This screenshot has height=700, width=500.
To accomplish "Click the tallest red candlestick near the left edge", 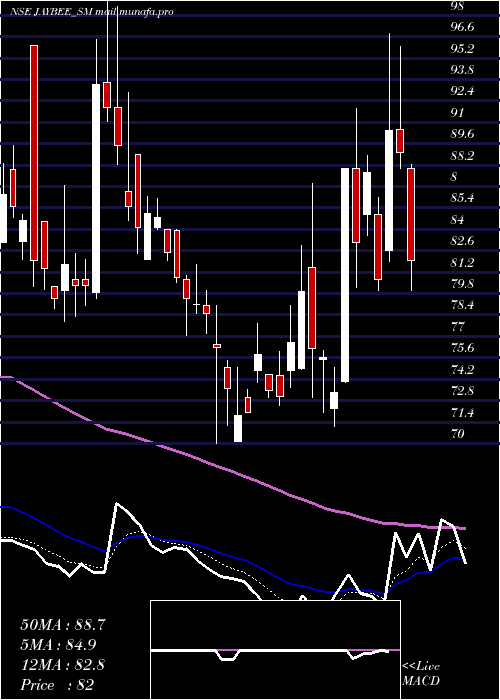I will [34, 153].
